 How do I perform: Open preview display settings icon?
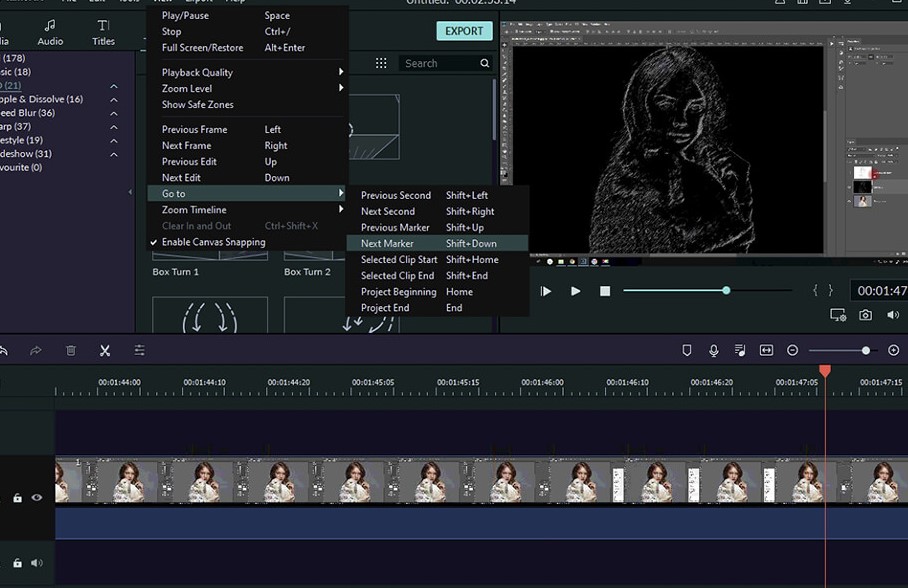click(x=838, y=315)
